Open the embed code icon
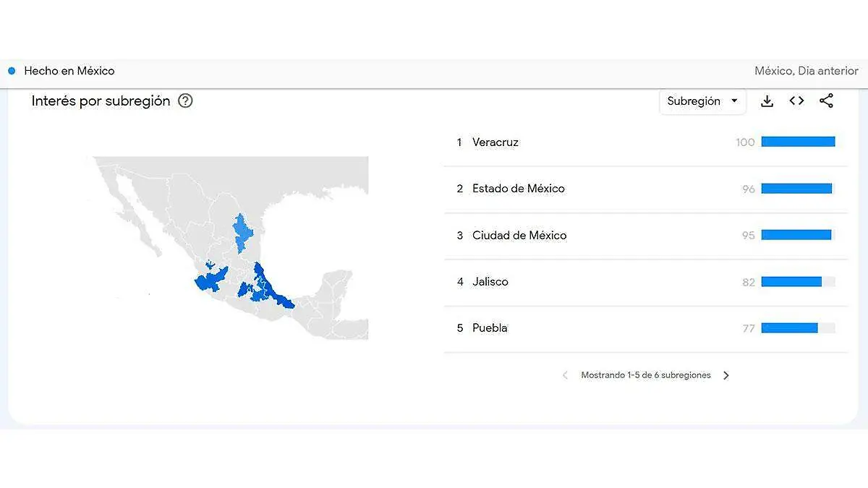 [796, 100]
